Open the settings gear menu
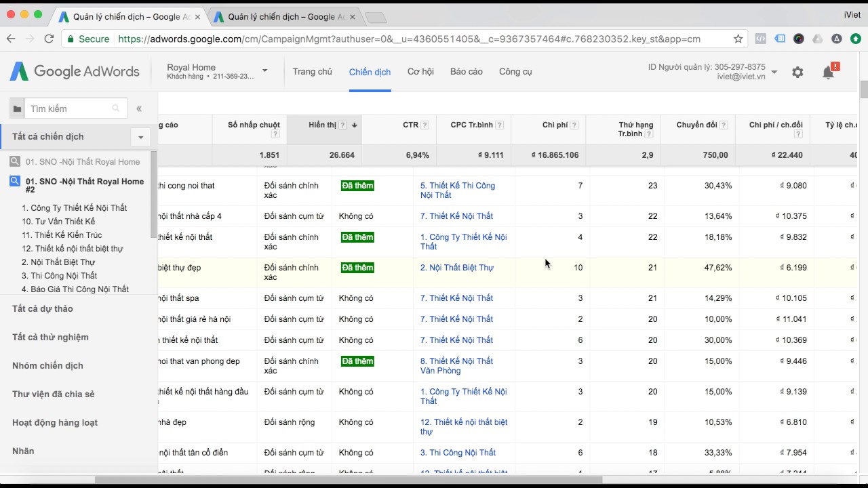Image resolution: width=868 pixels, height=488 pixels. 797,72
